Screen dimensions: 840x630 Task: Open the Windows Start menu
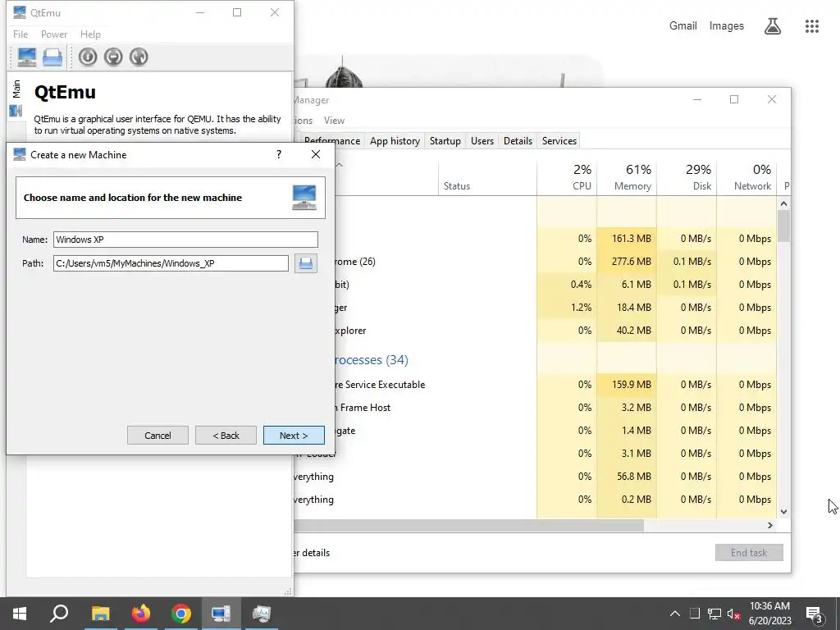(20, 614)
